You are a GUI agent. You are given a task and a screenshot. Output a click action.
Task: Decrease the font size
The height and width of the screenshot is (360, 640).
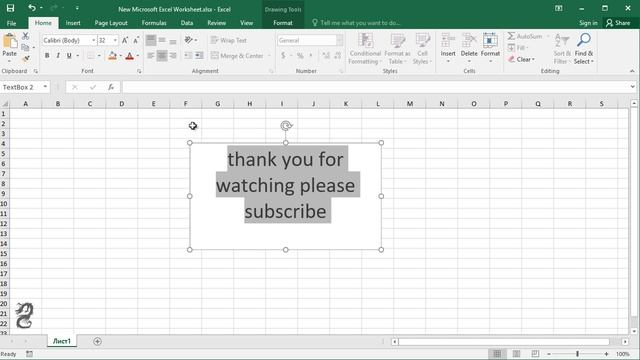[136, 40]
